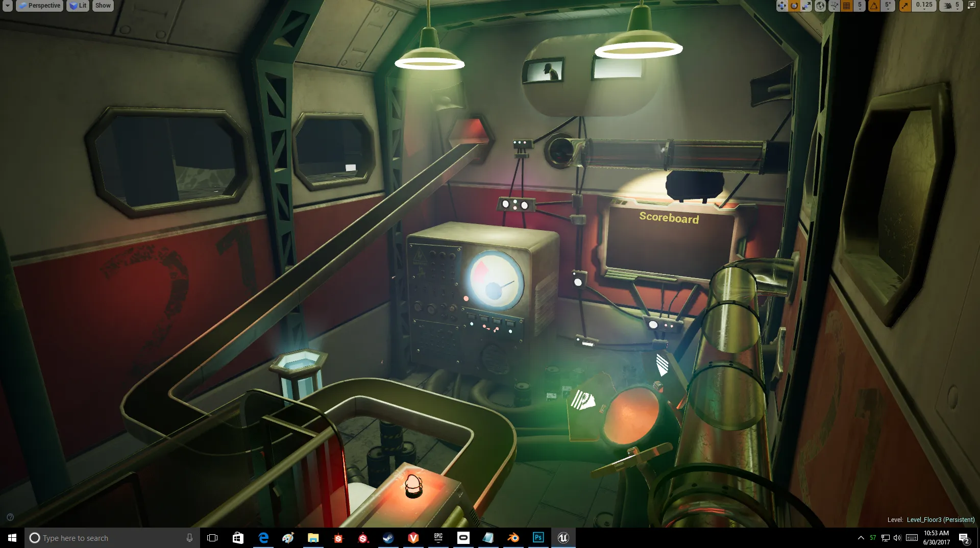Viewport: 980px width, 548px height.
Task: Open the grid snap size 5 dropdown
Action: coord(860,6)
